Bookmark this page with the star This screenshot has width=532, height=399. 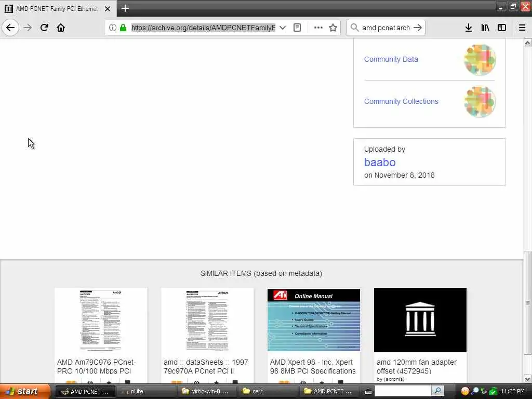pos(333,28)
